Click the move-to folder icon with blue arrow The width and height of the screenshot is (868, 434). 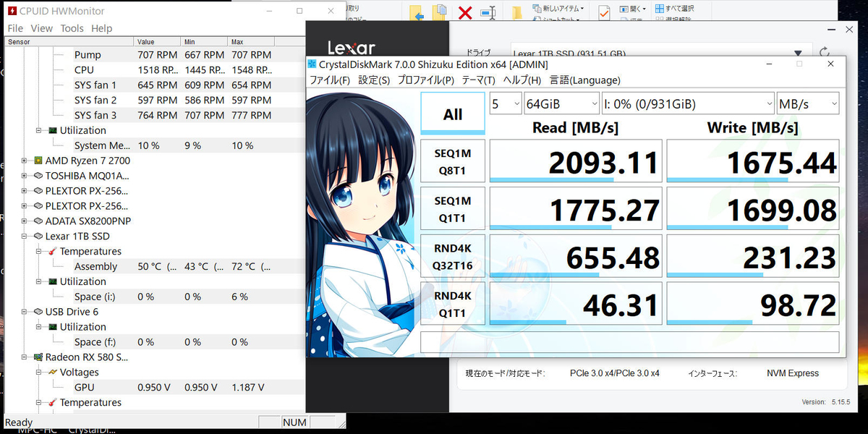[x=416, y=12]
